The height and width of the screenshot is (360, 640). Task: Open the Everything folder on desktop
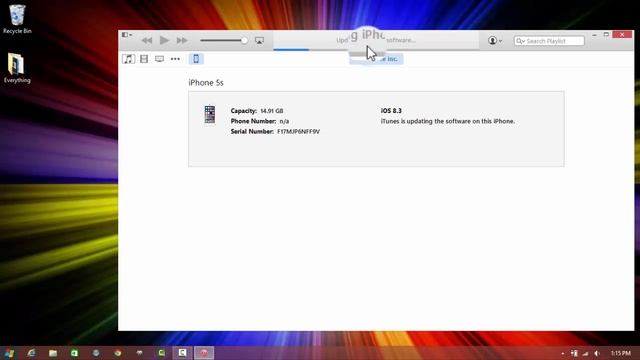coord(17,68)
